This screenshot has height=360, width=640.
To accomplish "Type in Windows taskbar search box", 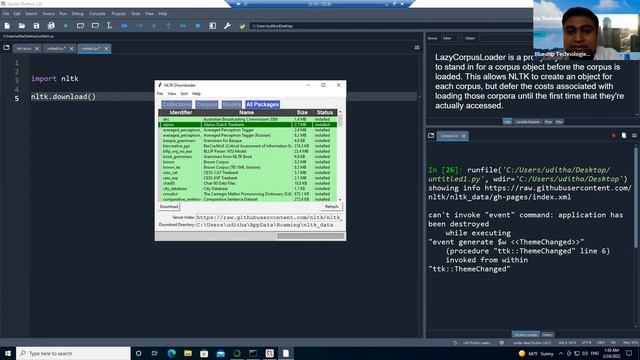I will pos(73,353).
